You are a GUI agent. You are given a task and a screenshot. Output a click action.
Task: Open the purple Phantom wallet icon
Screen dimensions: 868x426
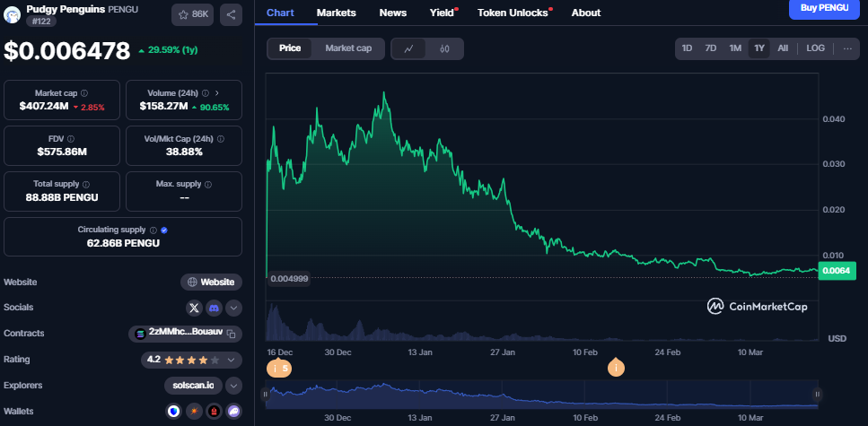click(234, 411)
